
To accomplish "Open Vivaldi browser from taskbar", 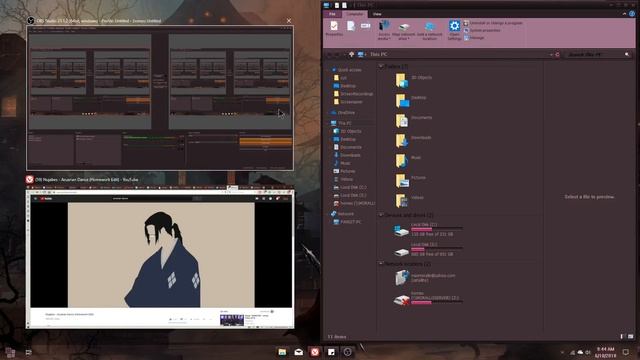I will tap(315, 352).
